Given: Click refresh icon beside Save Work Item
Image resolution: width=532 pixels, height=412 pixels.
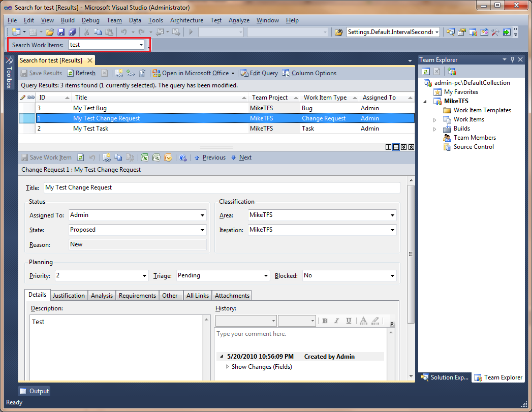Looking at the screenshot, I should (80, 157).
